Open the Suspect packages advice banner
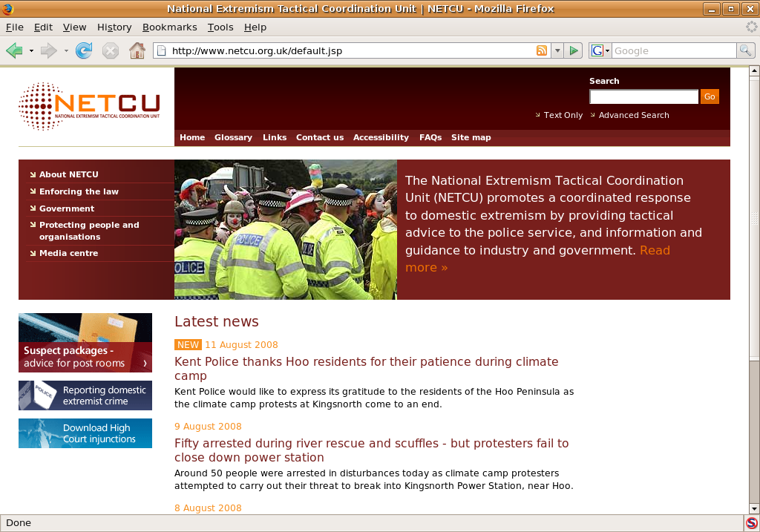This screenshot has height=532, width=760. tap(85, 343)
